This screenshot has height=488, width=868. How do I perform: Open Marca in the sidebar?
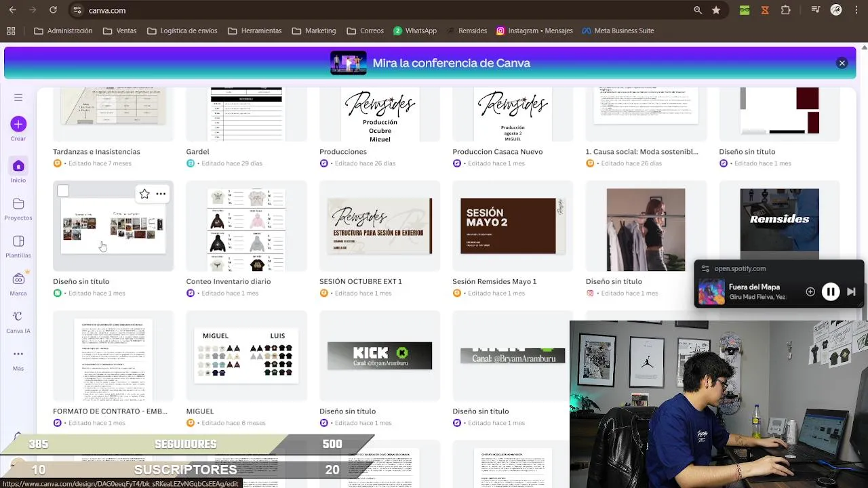point(18,284)
